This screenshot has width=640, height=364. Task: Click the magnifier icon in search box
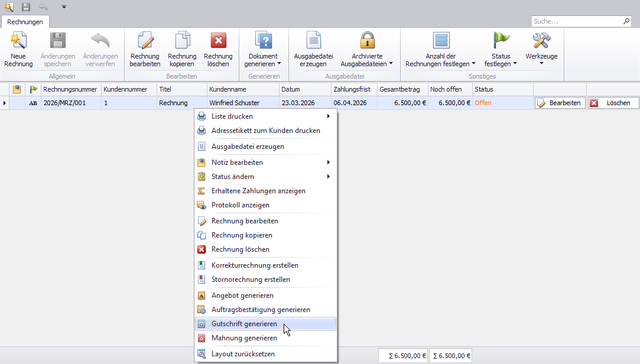click(626, 21)
